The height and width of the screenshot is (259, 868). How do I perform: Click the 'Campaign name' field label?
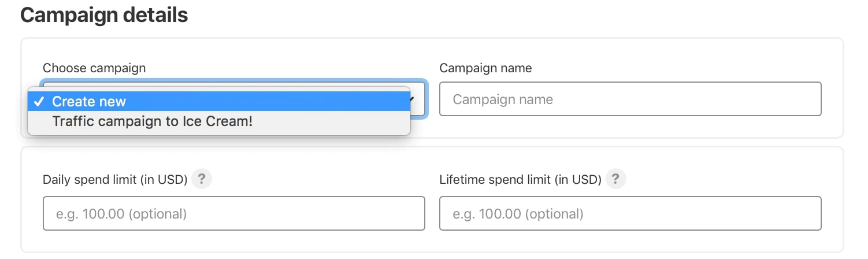pos(485,68)
